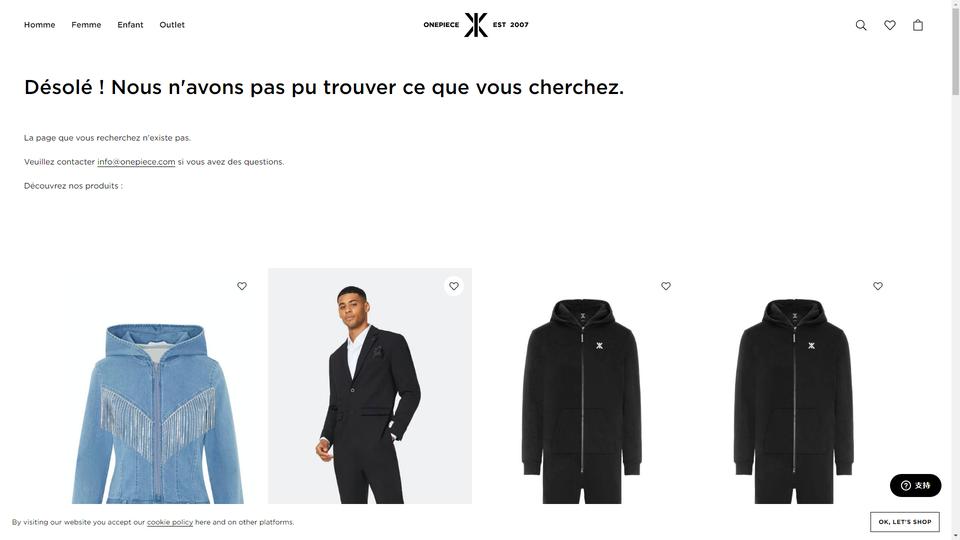Open the Femme menu
The height and width of the screenshot is (540, 960).
click(x=86, y=24)
